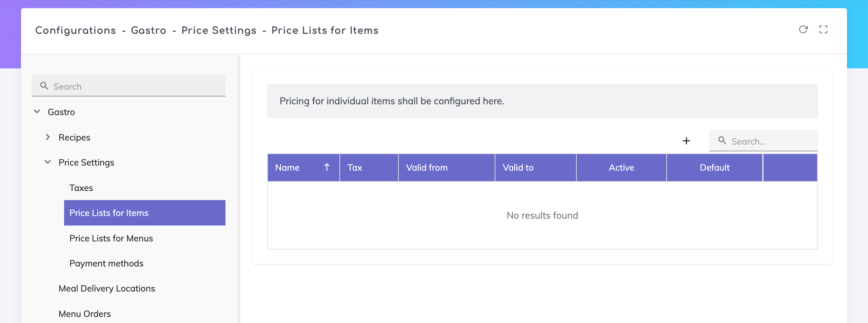
Task: Collapse the Gastro tree node
Action: click(37, 112)
